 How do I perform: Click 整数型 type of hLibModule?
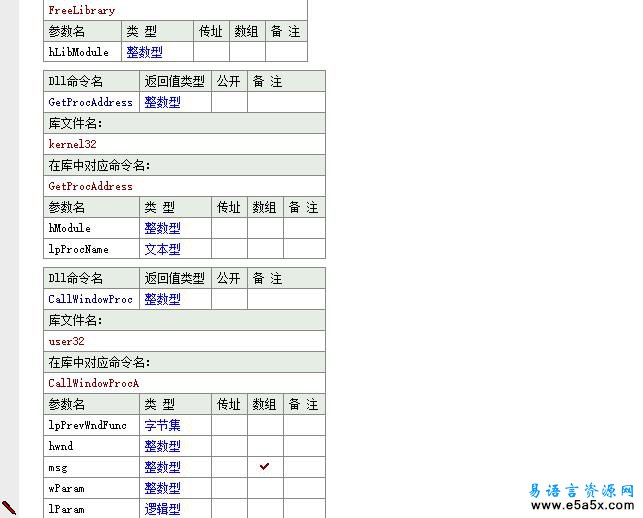pos(144,52)
